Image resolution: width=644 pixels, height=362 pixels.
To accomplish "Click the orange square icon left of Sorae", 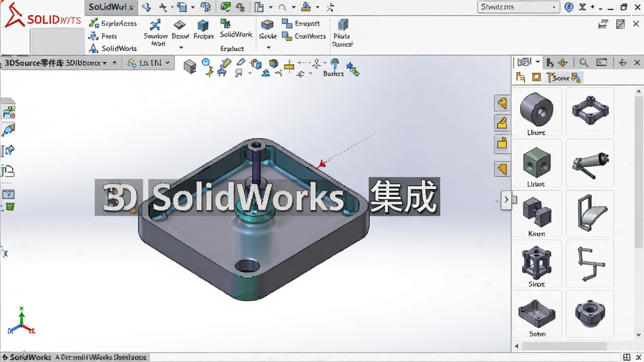I will 536,77.
